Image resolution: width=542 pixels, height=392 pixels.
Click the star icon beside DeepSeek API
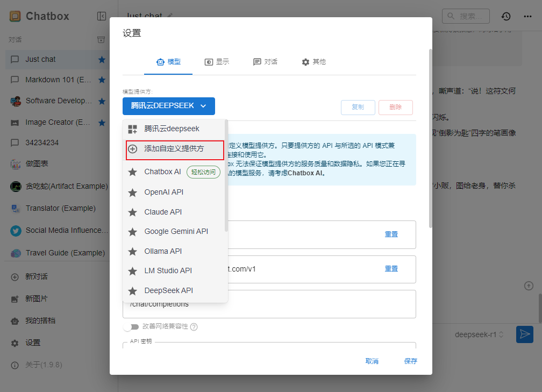coord(132,291)
